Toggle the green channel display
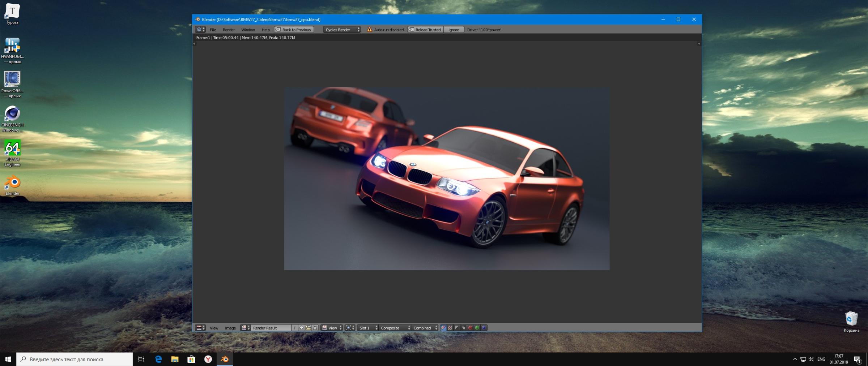The width and height of the screenshot is (868, 366). point(477,328)
